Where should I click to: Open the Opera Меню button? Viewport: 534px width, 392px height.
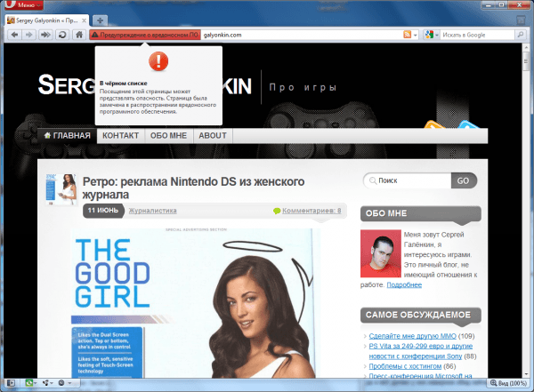[x=24, y=4]
